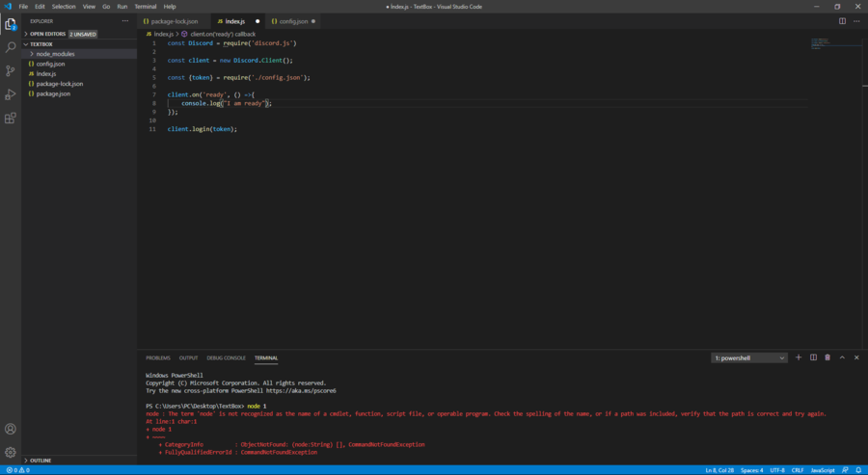Screen dimensions: 868x475
Task: Switch to the Problems panel tab
Action: [158, 357]
